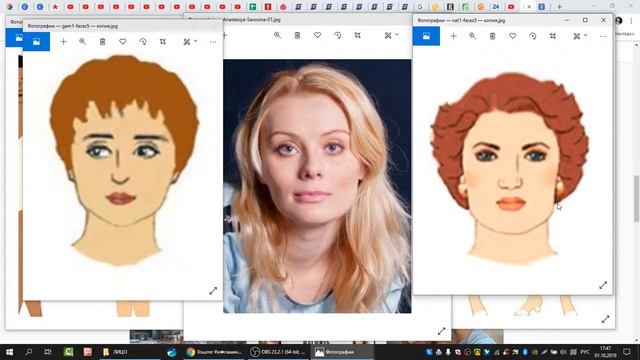Zoom the Anastasiya-Savosina-01 photo
Screen dimensions: 640x360
[x=277, y=36]
